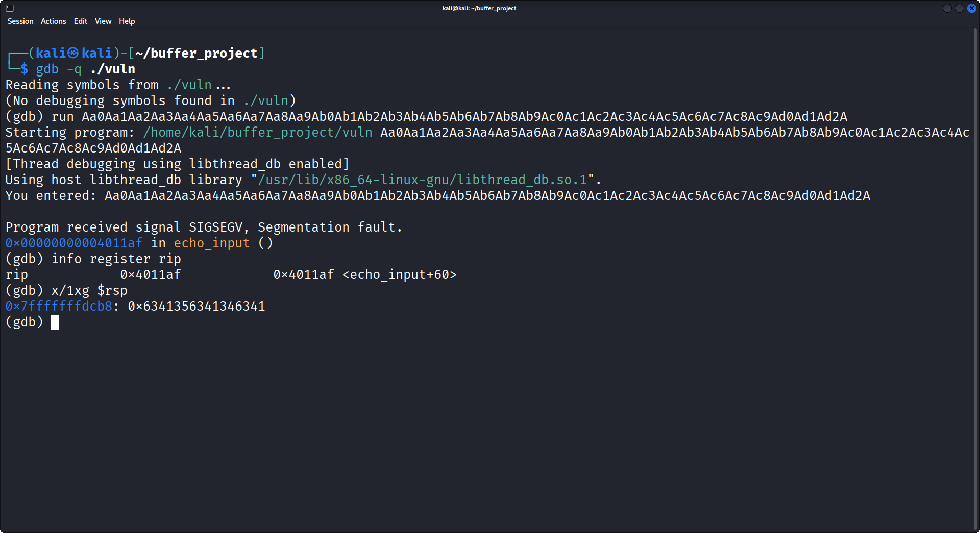980x533 pixels.
Task: Click the blue close button
Action: (x=972, y=8)
